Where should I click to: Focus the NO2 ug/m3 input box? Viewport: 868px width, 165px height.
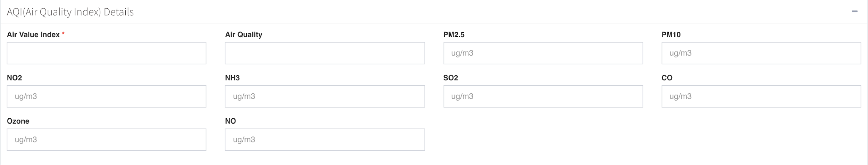click(106, 96)
